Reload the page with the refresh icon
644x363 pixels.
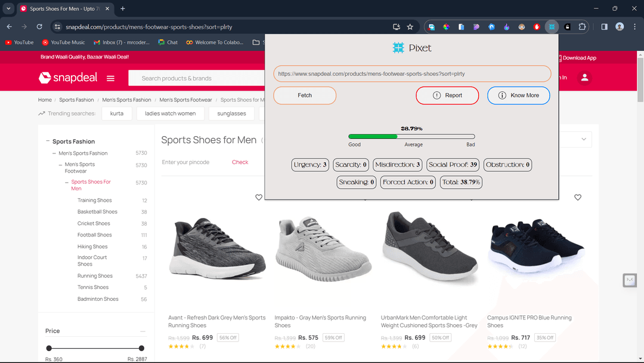tap(39, 27)
